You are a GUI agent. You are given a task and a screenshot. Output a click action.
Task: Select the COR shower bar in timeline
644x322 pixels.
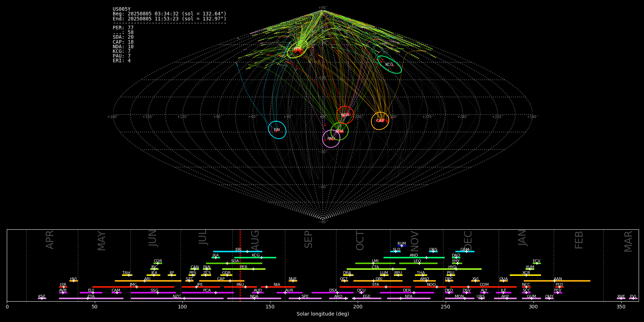pyautogui.click(x=158, y=263)
